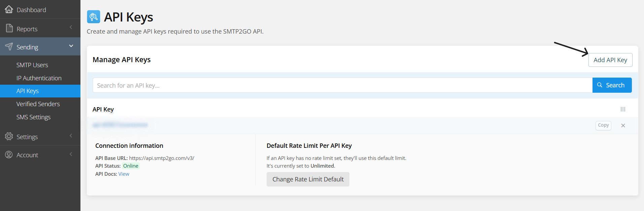Click the API Keys page header icon
The width and height of the screenshot is (644, 211).
tap(94, 16)
